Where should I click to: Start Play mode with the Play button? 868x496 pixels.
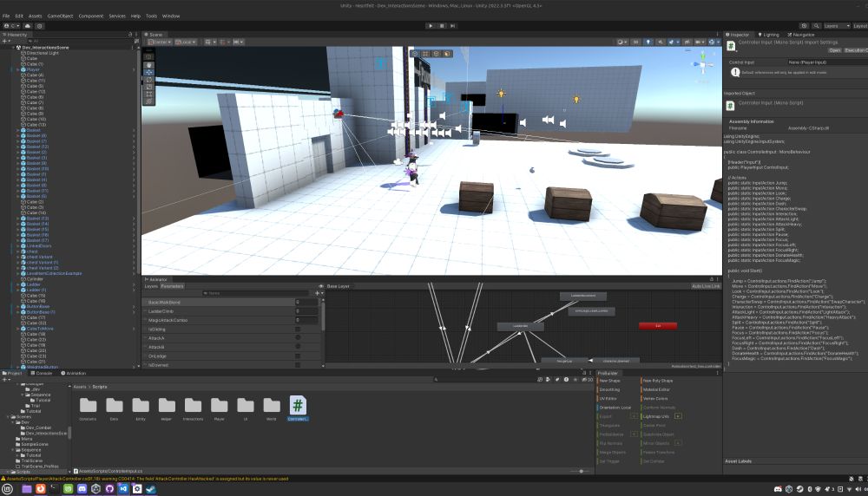pyautogui.click(x=431, y=26)
